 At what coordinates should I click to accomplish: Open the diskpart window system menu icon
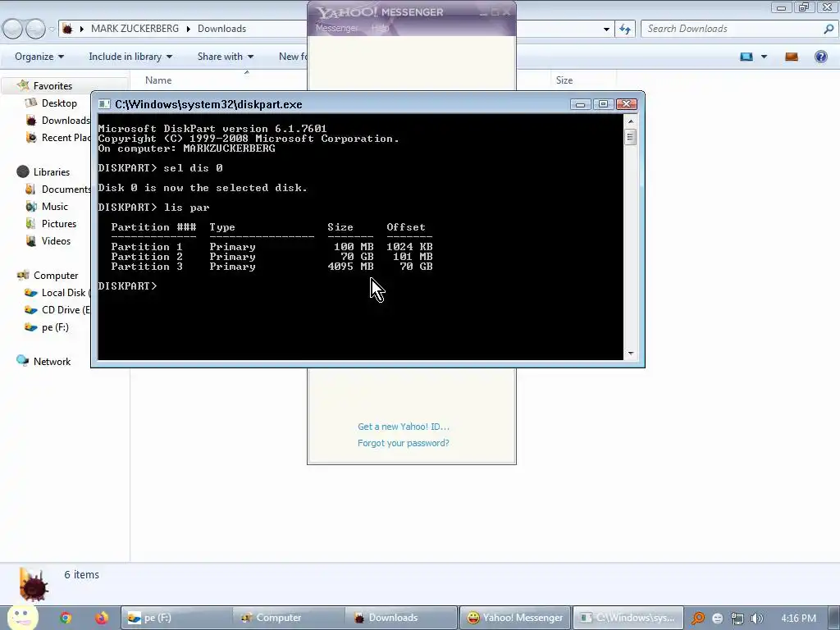coord(104,104)
